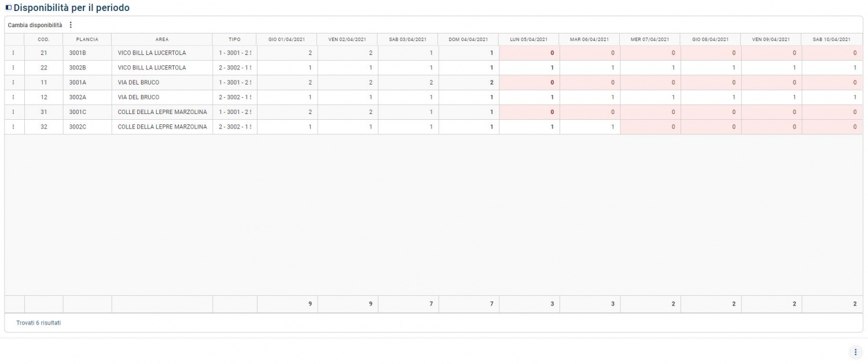
Task: Select the VIA DEL BRUCO 3001A area cell
Action: pos(162,83)
